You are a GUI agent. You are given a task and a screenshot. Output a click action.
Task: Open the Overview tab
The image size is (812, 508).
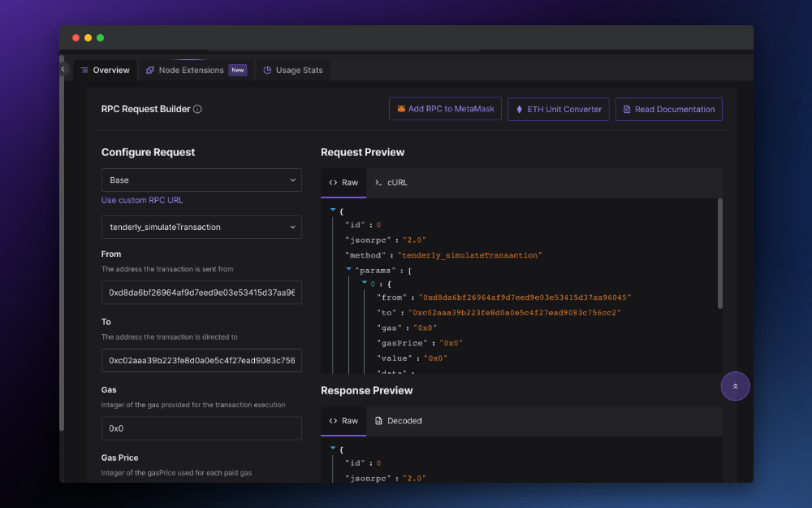point(106,71)
